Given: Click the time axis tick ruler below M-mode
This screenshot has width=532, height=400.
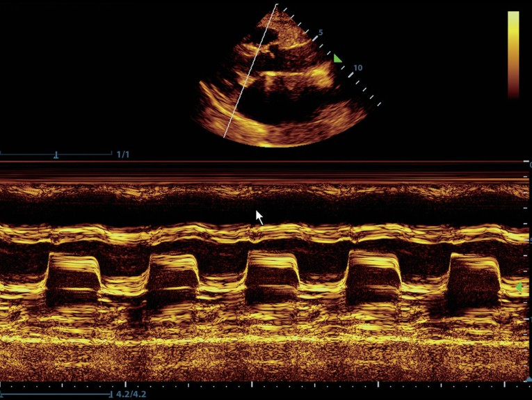Looking at the screenshot, I should click(x=264, y=383).
